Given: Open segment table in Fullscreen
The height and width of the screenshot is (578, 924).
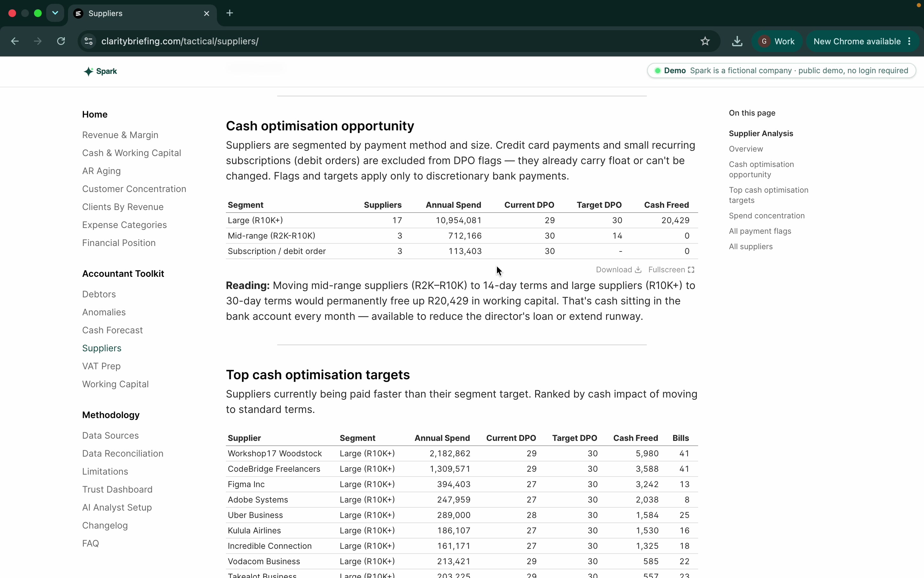Looking at the screenshot, I should pyautogui.click(x=671, y=270).
